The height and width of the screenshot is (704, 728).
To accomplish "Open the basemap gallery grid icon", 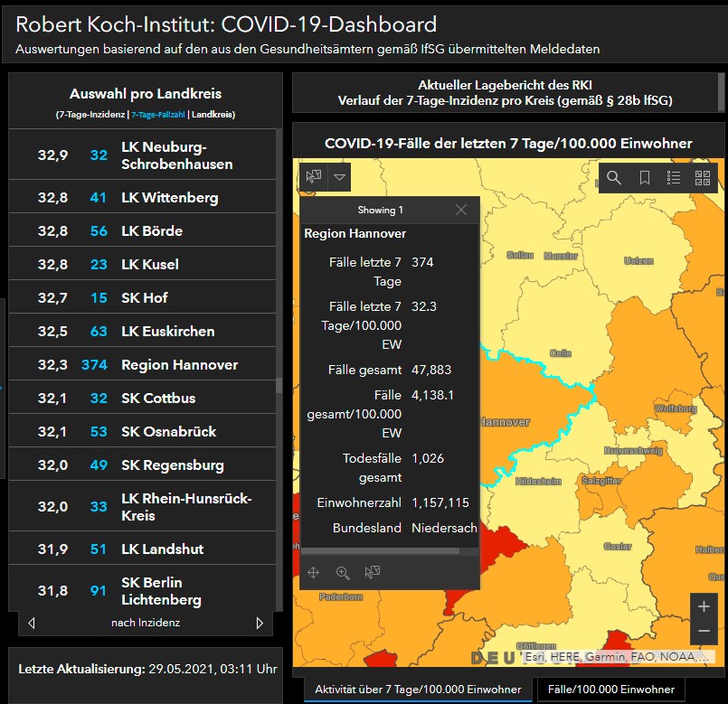I will (x=703, y=177).
